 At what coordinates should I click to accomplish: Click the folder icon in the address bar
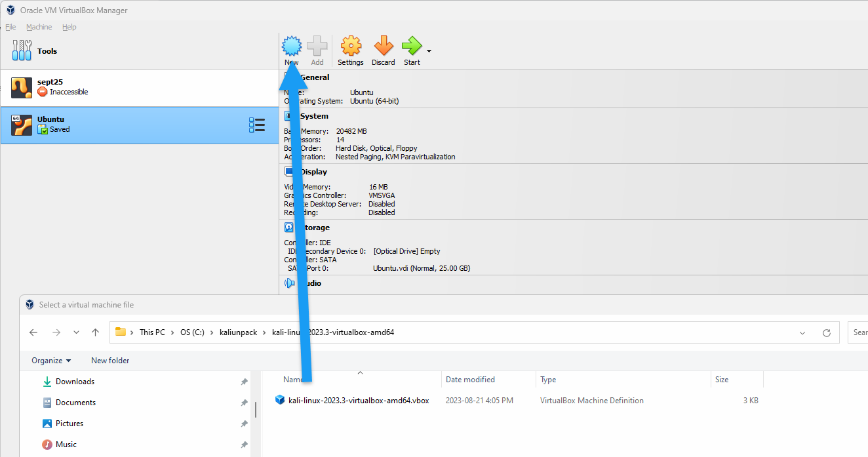pyautogui.click(x=121, y=332)
